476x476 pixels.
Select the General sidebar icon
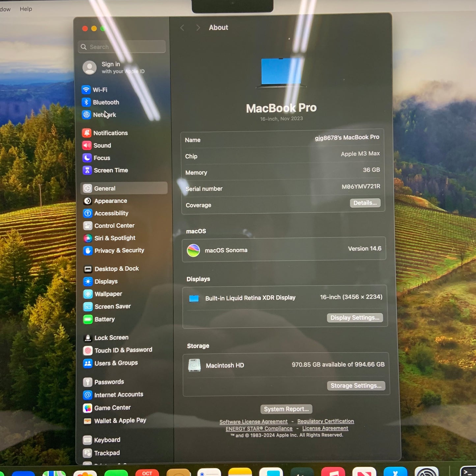coord(87,188)
